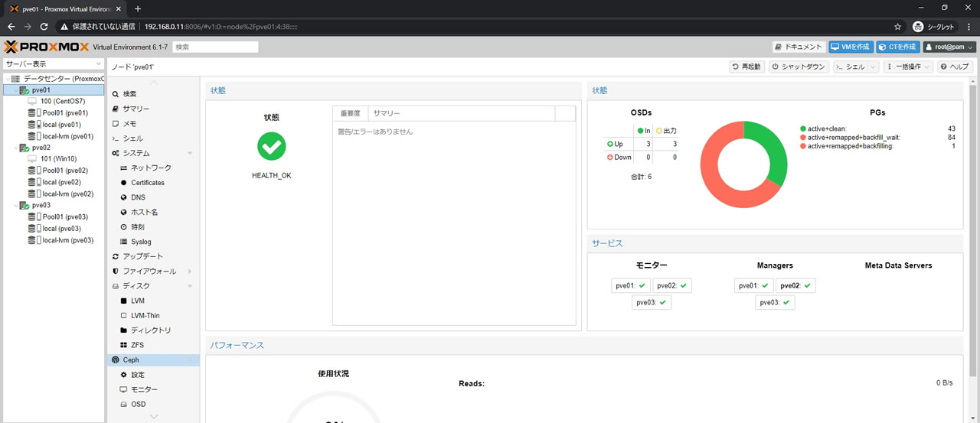Click the pve02 monitor status checkmark
The image size is (980, 423).
click(683, 285)
